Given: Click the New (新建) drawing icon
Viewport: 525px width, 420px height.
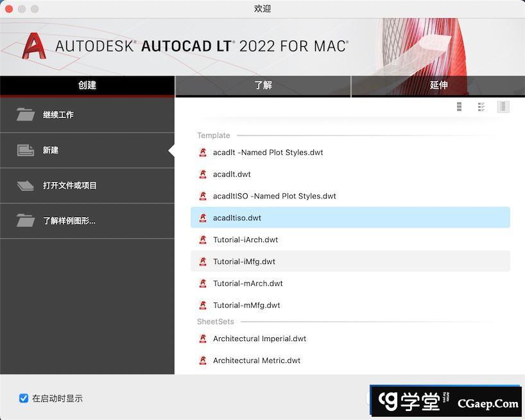Looking at the screenshot, I should click(x=26, y=150).
